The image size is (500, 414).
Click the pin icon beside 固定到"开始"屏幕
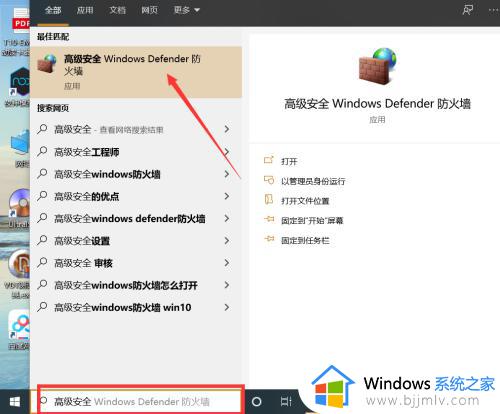pos(269,219)
